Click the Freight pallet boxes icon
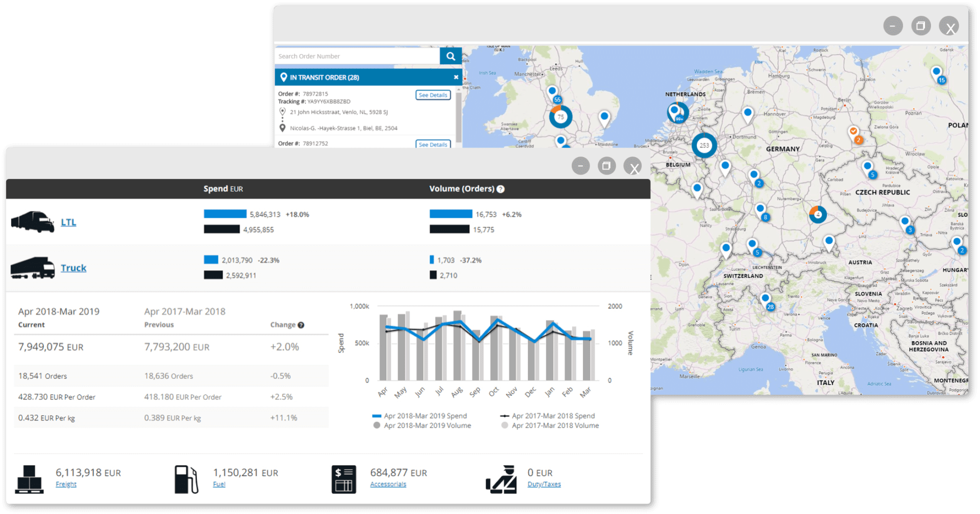Viewport: 980px width, 514px height. pyautogui.click(x=29, y=479)
